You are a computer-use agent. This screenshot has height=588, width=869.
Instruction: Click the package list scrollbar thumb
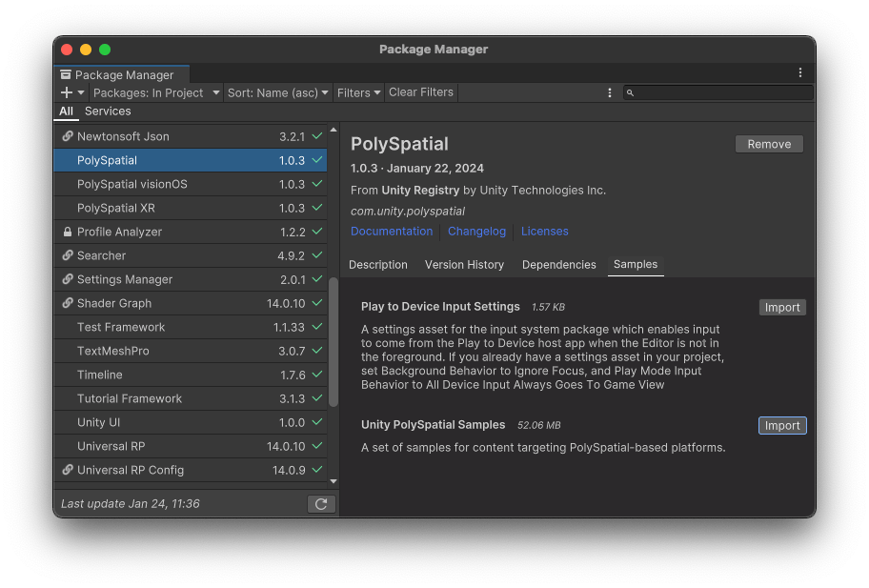click(x=333, y=342)
